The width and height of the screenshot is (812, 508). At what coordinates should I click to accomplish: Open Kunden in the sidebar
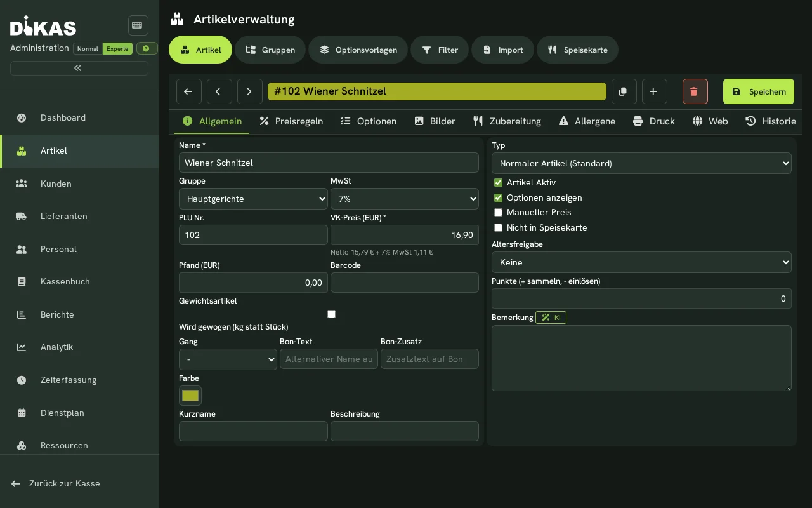coord(79,184)
